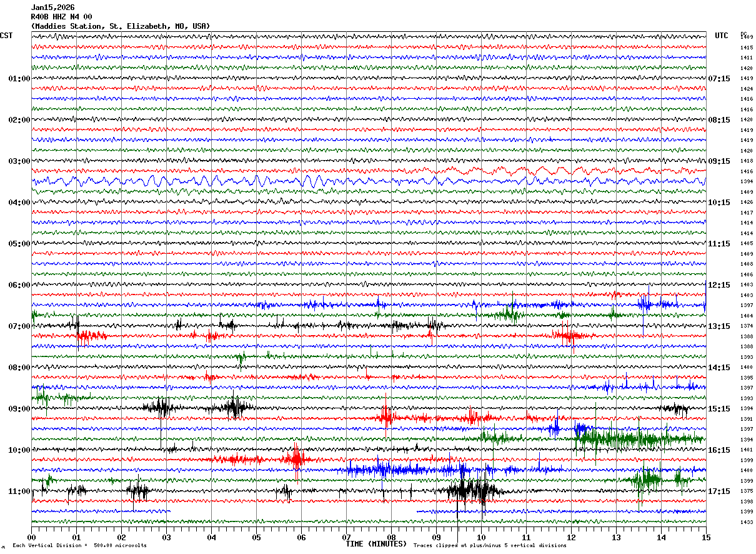The image size is (756, 554).
Task: Click the traces clipped footnote text
Action: (490, 546)
